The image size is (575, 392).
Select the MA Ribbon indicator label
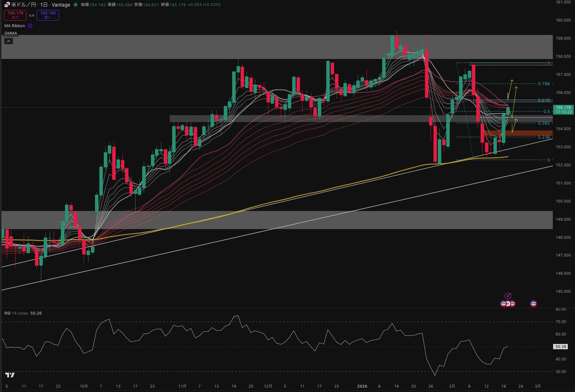tap(14, 26)
